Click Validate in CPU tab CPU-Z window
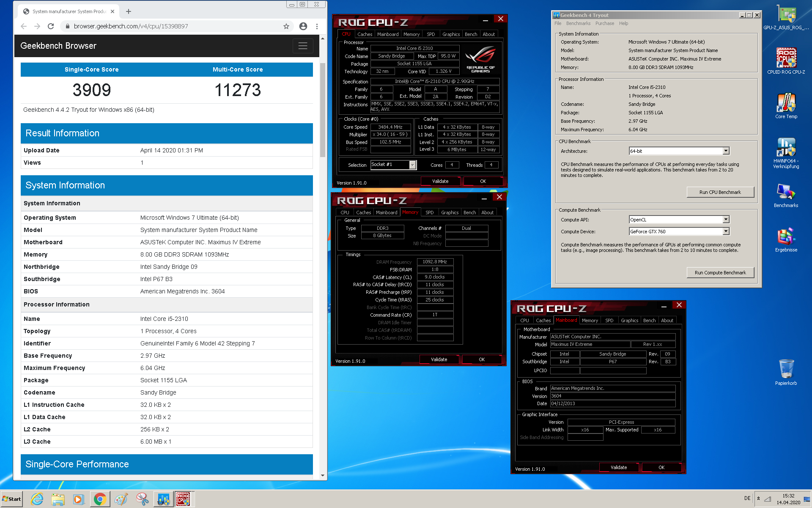 (x=440, y=181)
